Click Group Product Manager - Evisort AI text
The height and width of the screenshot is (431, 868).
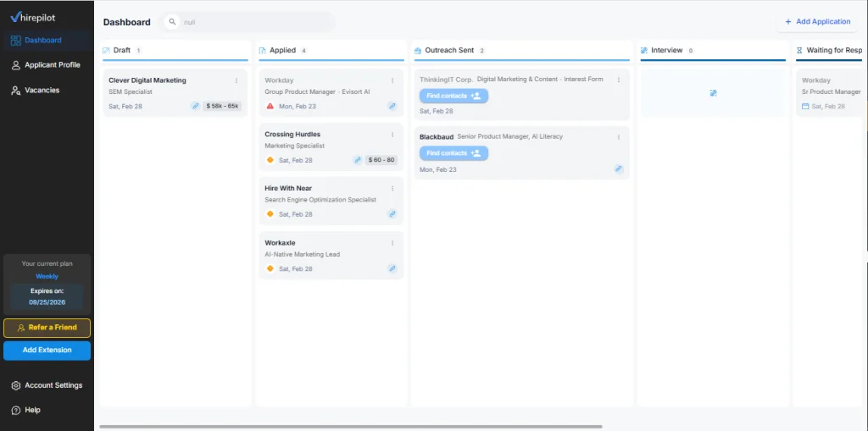[x=317, y=91]
